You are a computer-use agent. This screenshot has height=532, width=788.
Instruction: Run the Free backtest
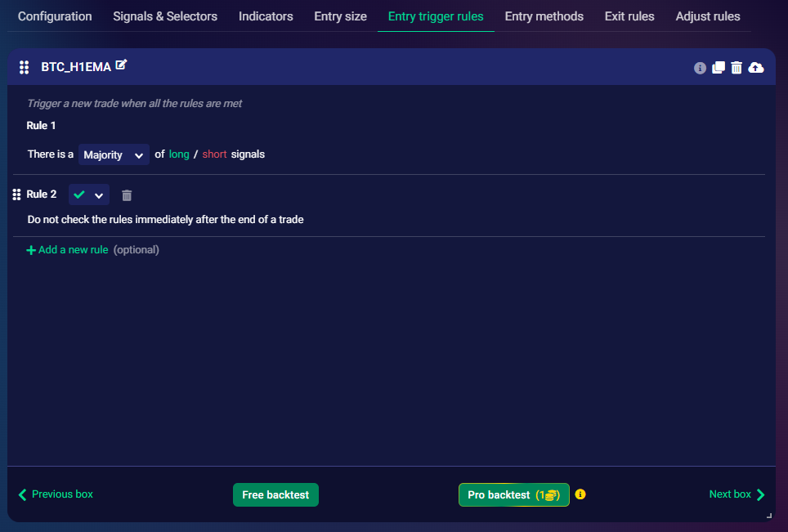pyautogui.click(x=275, y=495)
